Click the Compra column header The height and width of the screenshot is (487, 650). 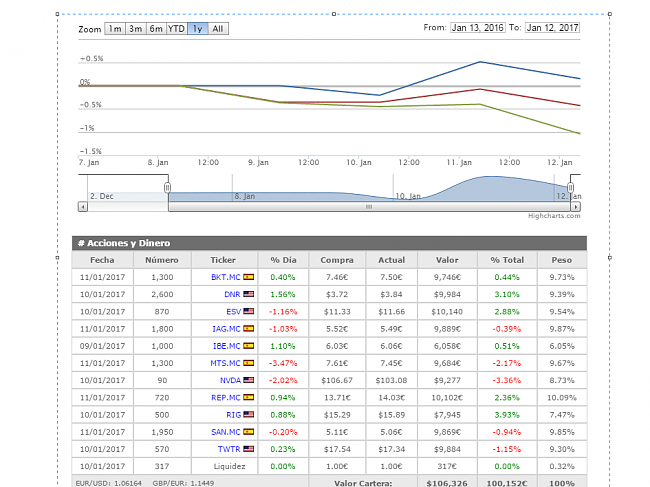(x=337, y=260)
